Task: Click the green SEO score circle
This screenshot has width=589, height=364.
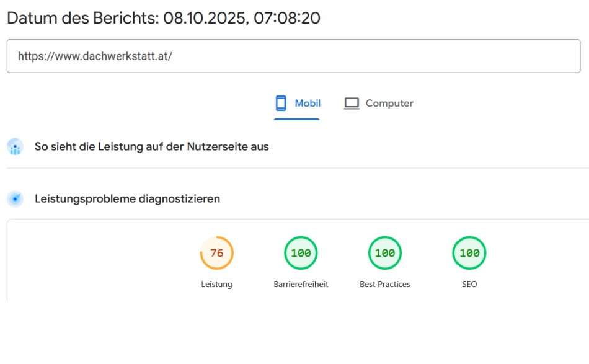Action: click(x=469, y=252)
